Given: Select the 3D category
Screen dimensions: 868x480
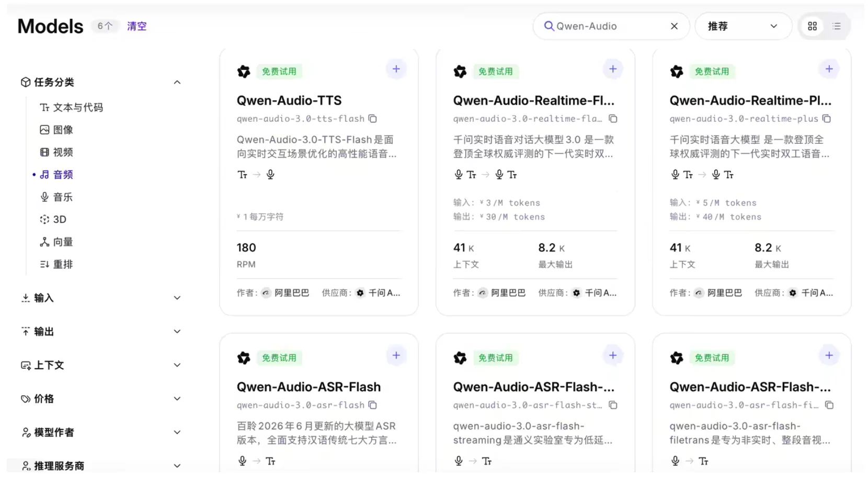Looking at the screenshot, I should click(x=53, y=220).
